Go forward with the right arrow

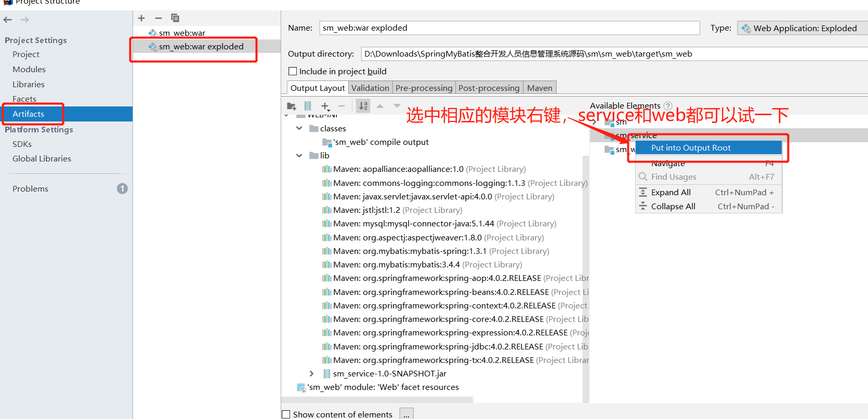24,20
